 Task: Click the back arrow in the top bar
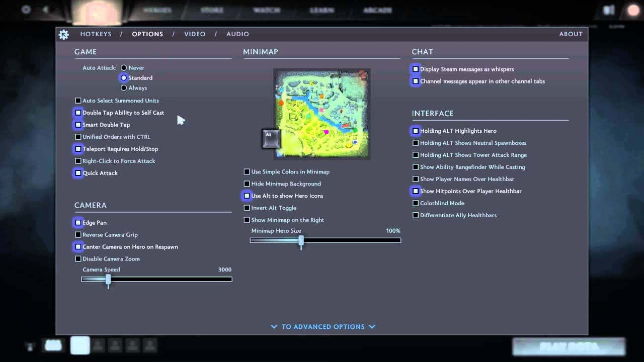[x=45, y=10]
